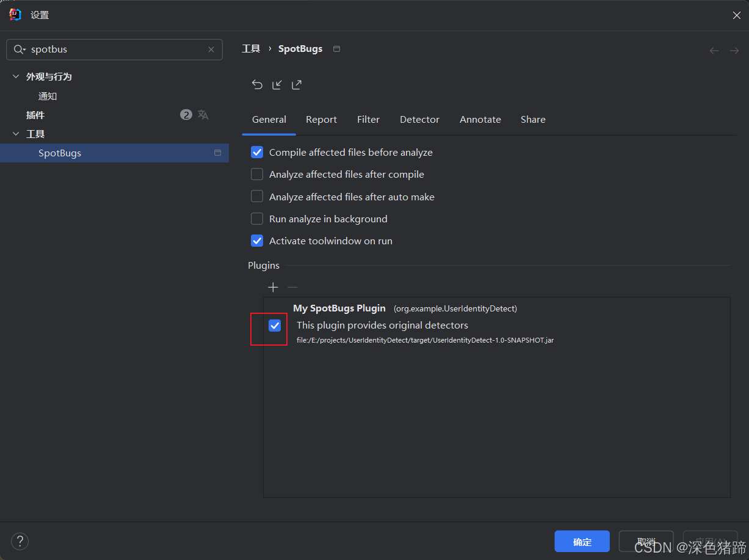Enable Analyze affected files after compile
Image resolution: width=749 pixels, height=560 pixels.
tap(257, 174)
